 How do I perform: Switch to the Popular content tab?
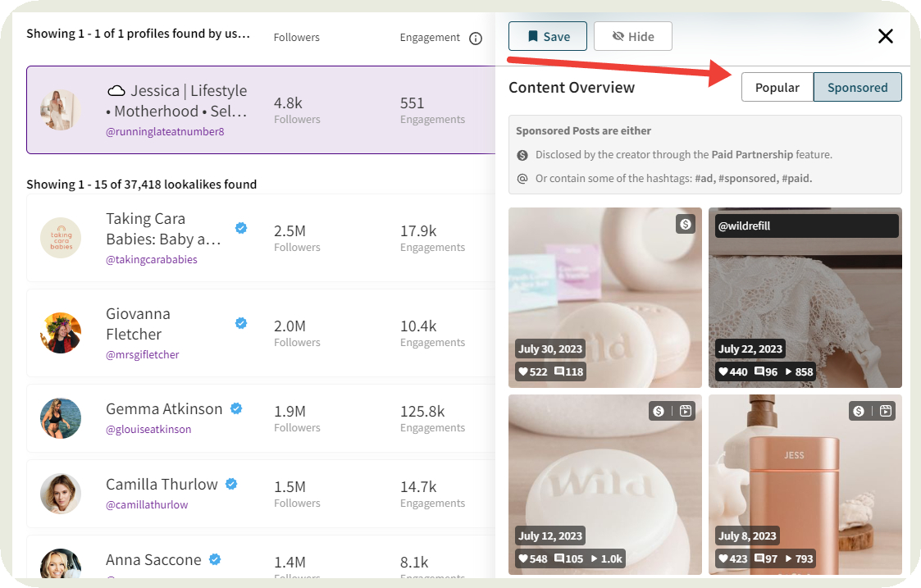[x=777, y=88]
